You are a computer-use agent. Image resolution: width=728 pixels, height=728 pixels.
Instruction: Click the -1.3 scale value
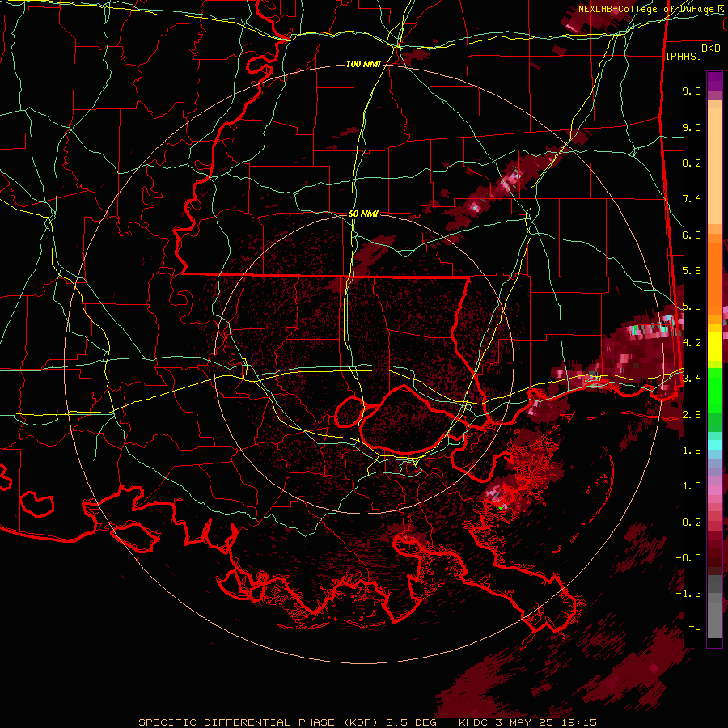(x=688, y=594)
